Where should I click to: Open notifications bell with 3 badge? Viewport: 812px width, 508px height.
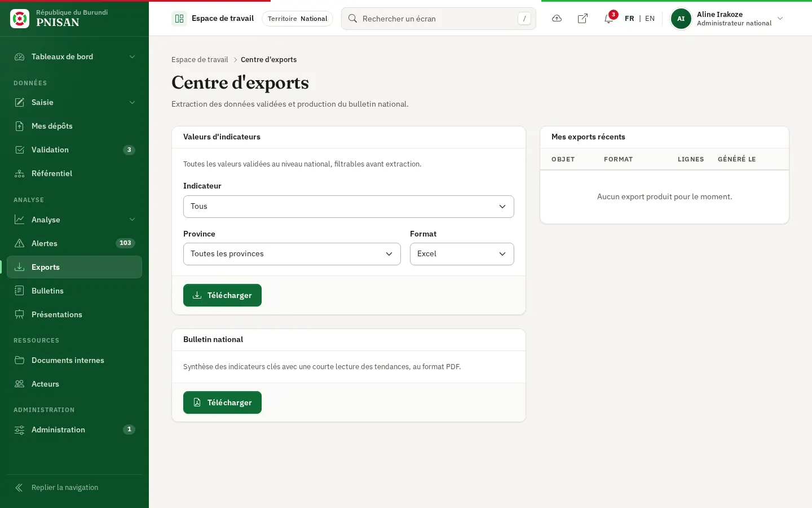(608, 19)
